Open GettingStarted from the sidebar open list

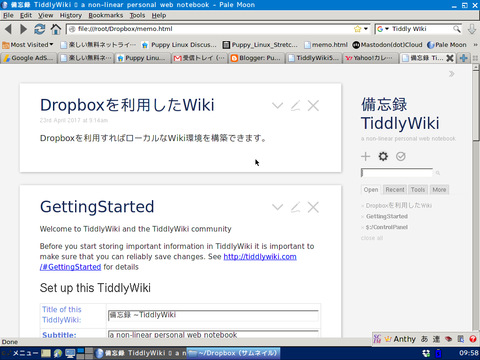click(387, 216)
